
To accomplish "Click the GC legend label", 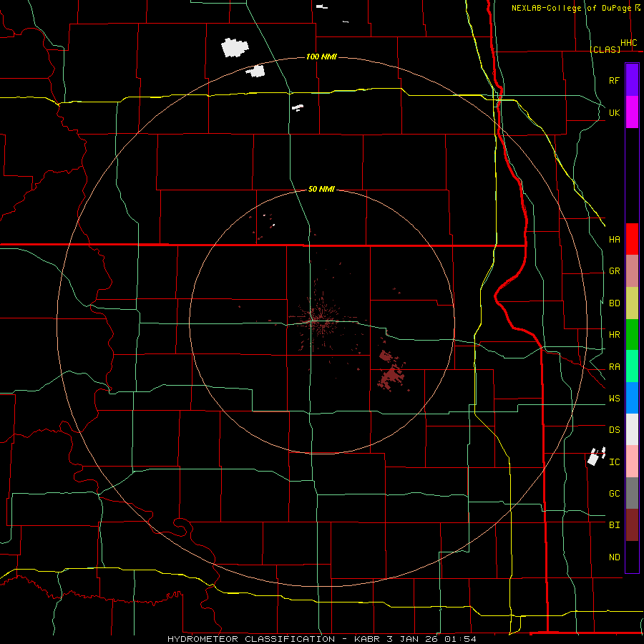I will point(614,494).
